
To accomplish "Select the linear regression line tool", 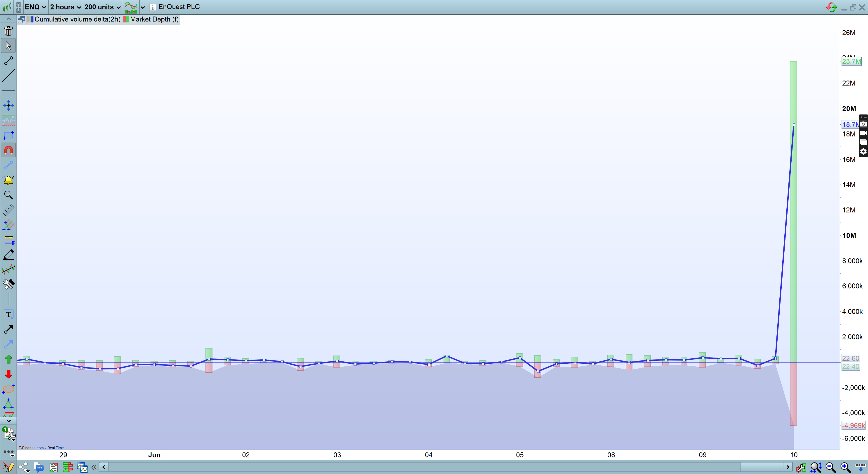I will pyautogui.click(x=8, y=269).
